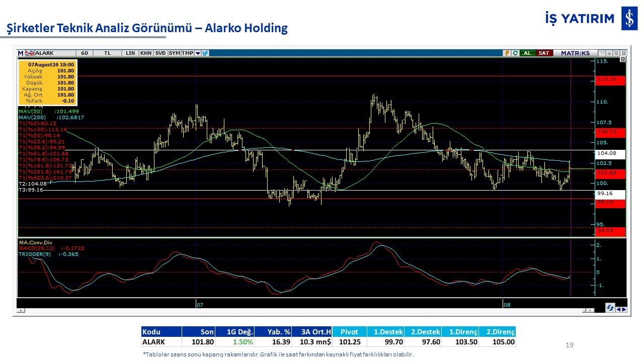Click the 94.59 red price label
This screenshot has height=362, width=644.
click(610, 231)
